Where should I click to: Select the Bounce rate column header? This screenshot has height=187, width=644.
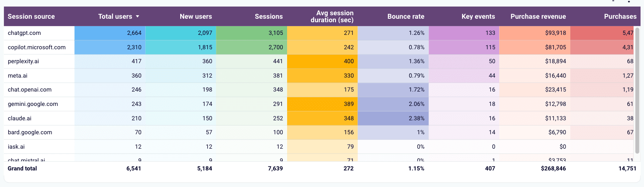point(406,17)
